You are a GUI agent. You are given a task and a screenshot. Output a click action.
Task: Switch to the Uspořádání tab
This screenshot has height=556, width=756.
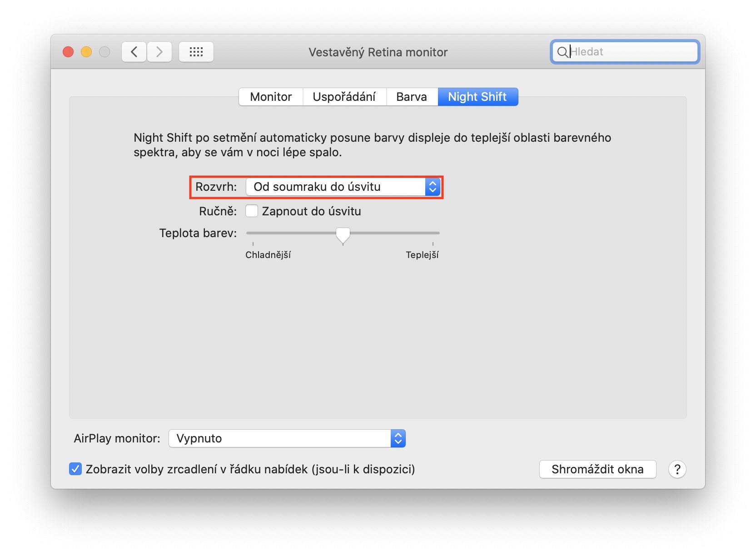344,97
